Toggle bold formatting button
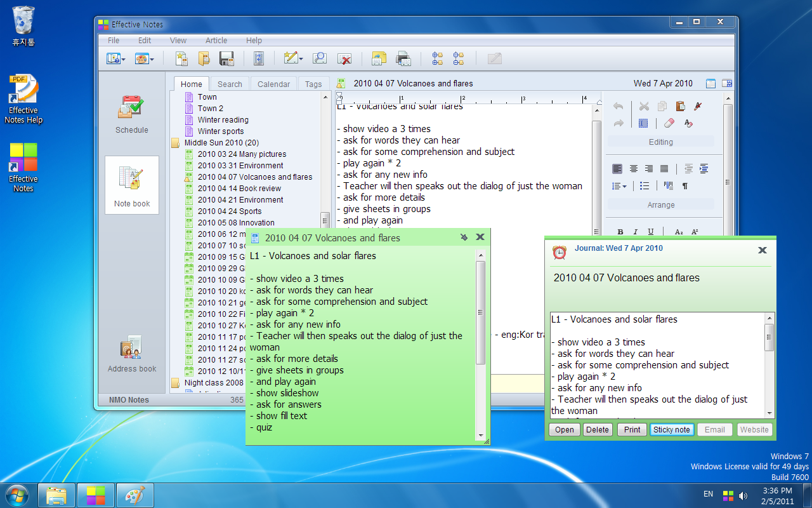This screenshot has width=812, height=508. point(620,232)
